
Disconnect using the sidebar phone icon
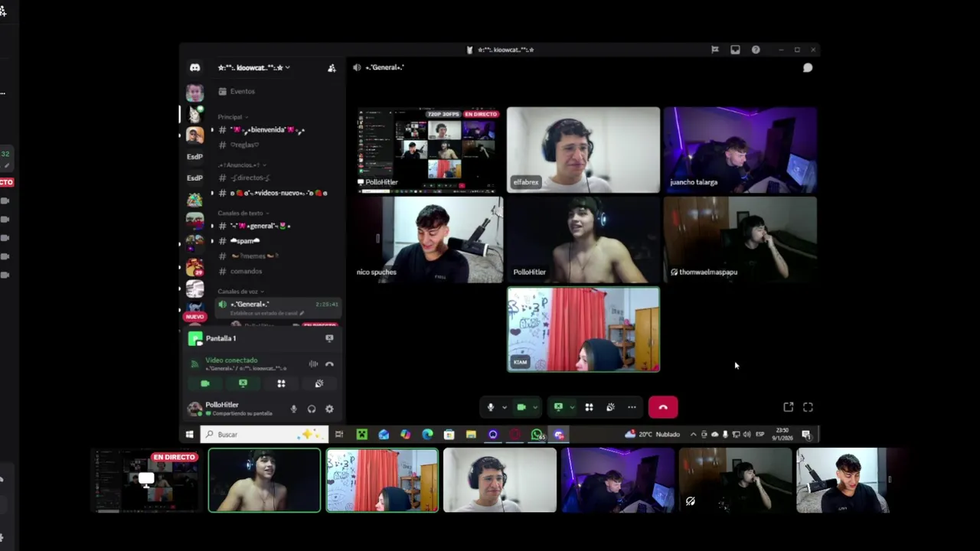coord(329,364)
